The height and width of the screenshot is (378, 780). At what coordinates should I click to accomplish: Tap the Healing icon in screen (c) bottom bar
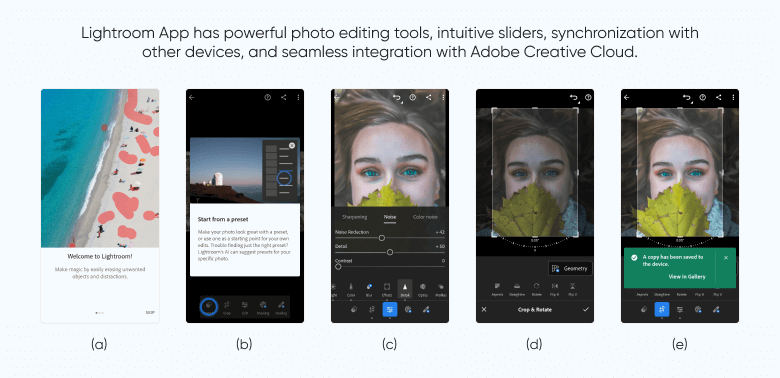426,309
